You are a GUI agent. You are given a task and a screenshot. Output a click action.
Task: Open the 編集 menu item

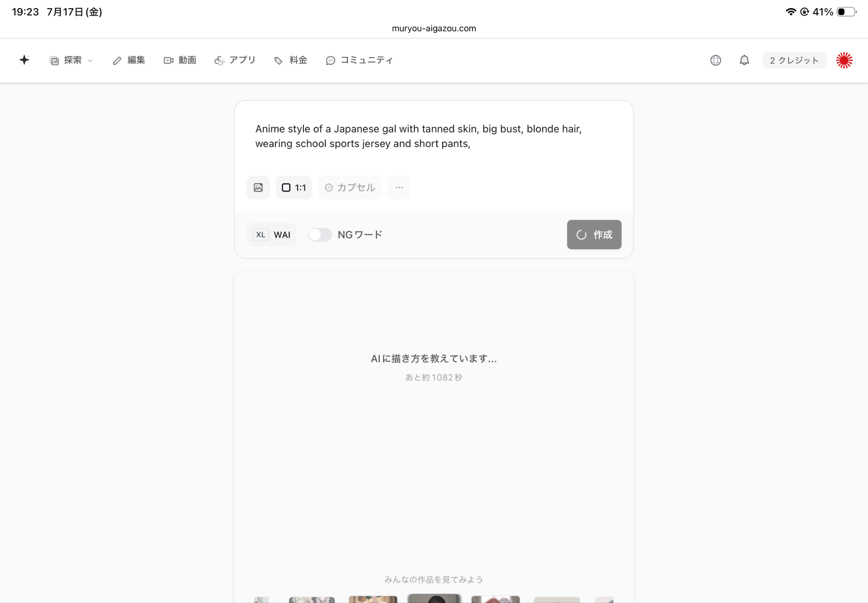pos(129,60)
